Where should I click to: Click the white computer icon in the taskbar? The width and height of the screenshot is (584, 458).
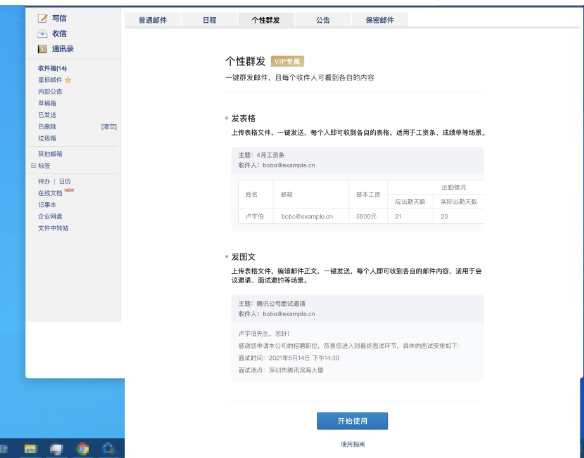(x=56, y=449)
